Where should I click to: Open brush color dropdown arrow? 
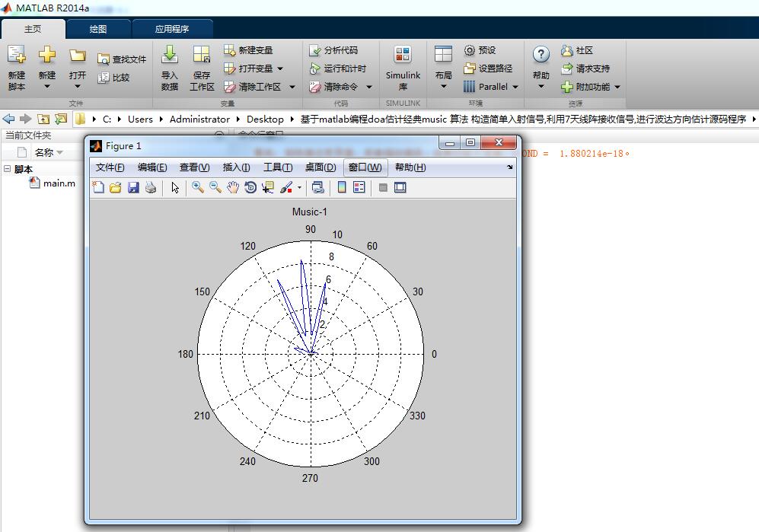[x=299, y=188]
